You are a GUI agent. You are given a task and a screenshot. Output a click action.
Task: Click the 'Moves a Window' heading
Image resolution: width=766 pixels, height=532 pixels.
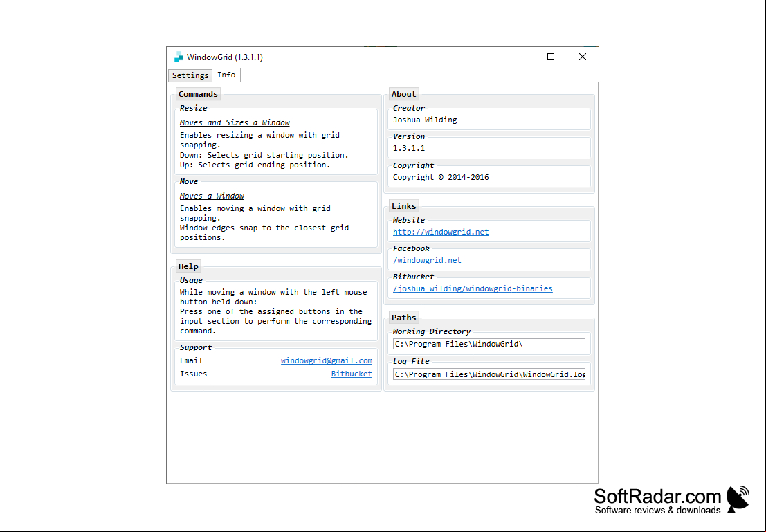pyautogui.click(x=212, y=196)
